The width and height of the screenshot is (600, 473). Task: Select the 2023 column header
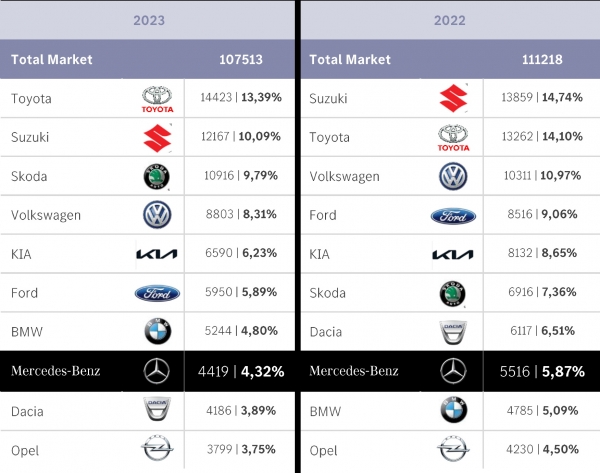coord(147,19)
